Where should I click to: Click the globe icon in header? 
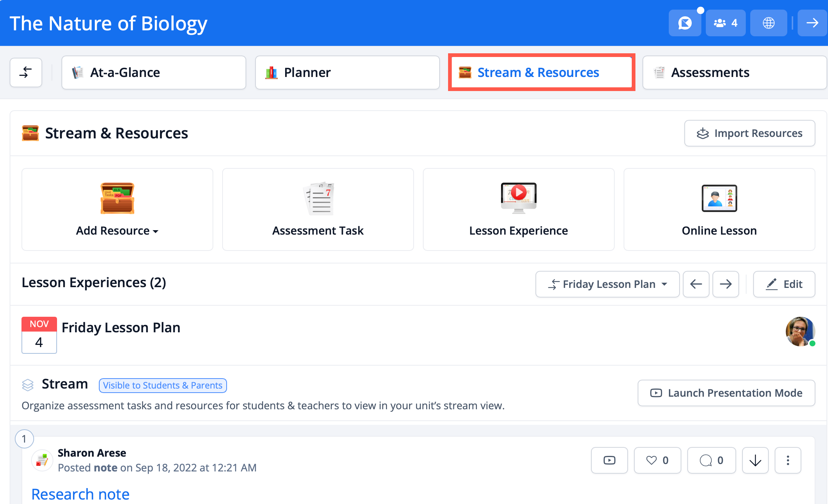[x=768, y=23]
